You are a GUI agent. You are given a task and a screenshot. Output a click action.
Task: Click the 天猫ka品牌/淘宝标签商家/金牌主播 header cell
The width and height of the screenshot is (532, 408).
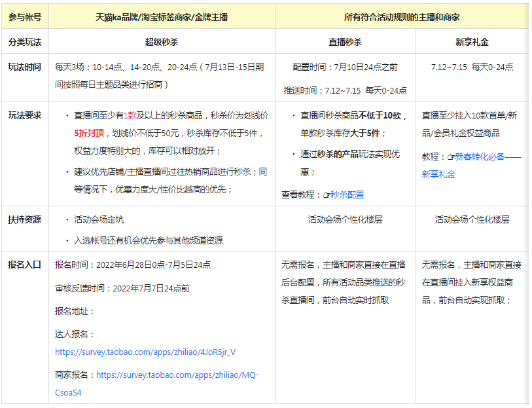(x=164, y=18)
